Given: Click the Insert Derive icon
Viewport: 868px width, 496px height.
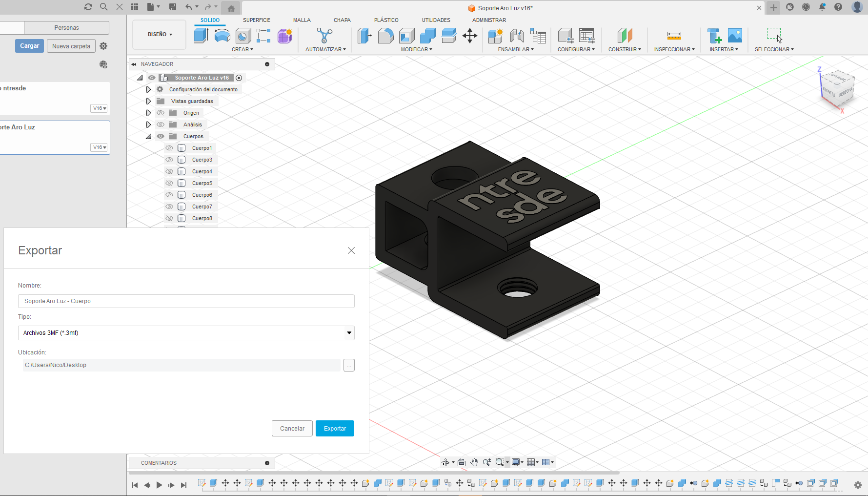Looking at the screenshot, I should coord(714,36).
